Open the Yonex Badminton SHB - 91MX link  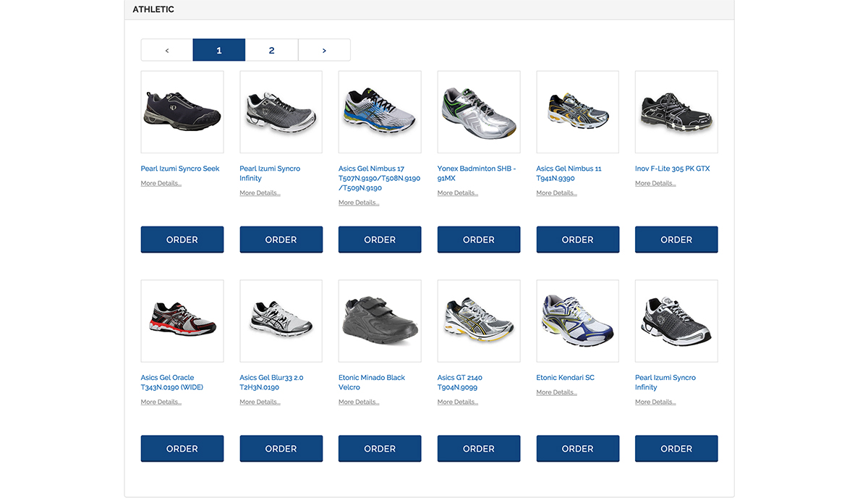(x=476, y=173)
